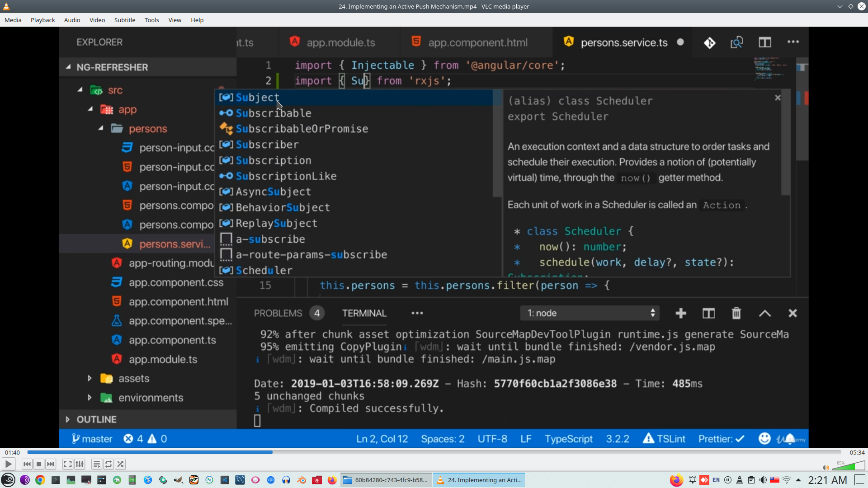Click remaining time label 05:34
The image size is (868, 488).
pyautogui.click(x=857, y=452)
